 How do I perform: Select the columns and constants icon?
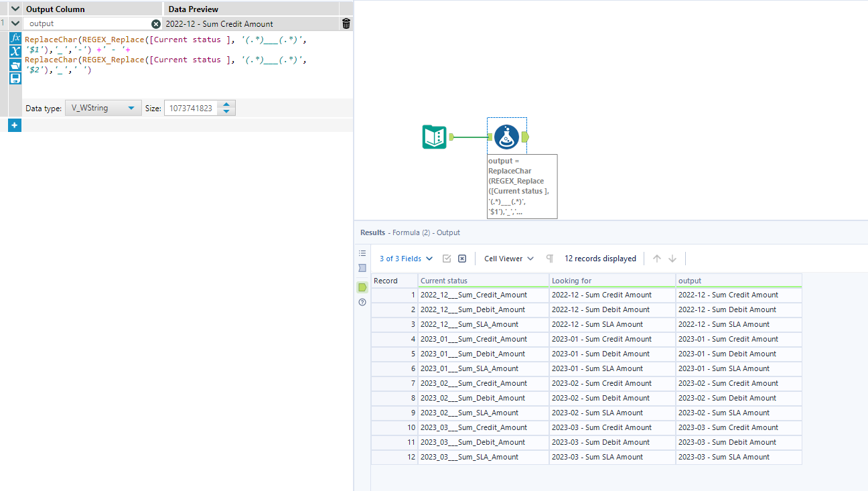click(15, 52)
